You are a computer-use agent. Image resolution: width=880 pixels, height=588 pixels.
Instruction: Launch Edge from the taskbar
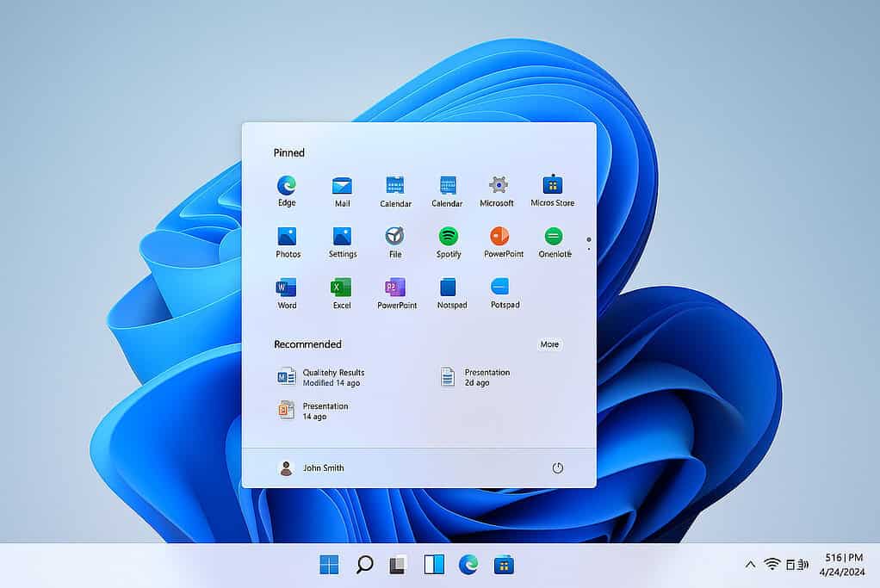click(468, 565)
